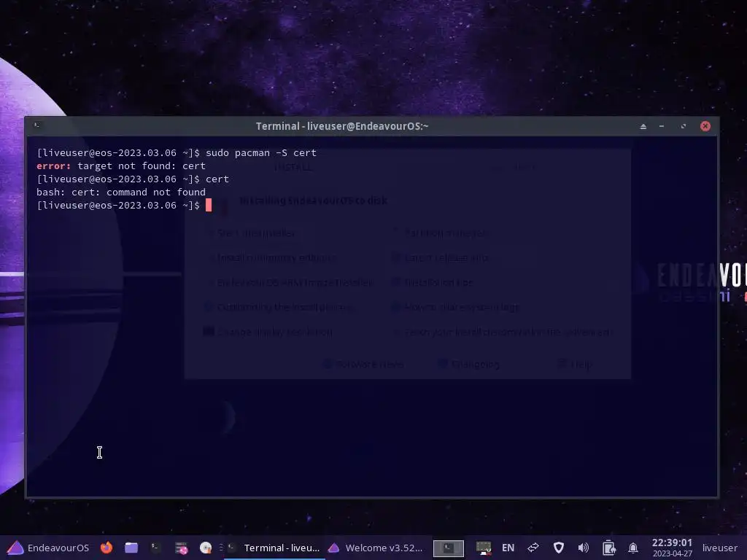Switch to Welcome v3.52 window in taskbar
The height and width of the screenshot is (560, 747).
click(376, 548)
